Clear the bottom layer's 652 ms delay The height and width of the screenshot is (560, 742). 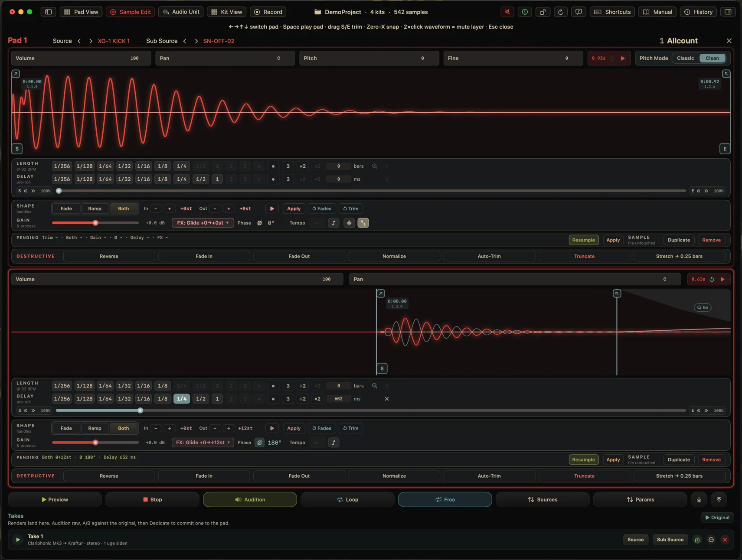click(x=386, y=399)
